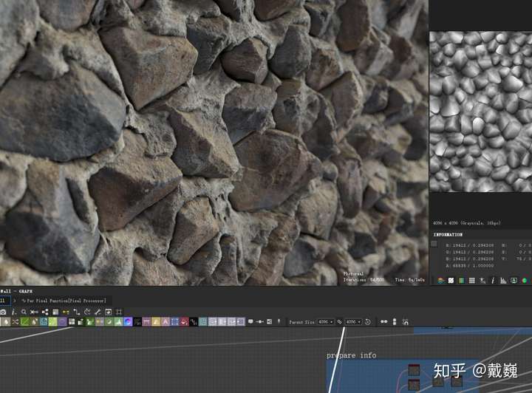The height and width of the screenshot is (393, 532).
Task: Open the Parent Size height dropdown
Action: click(352, 322)
